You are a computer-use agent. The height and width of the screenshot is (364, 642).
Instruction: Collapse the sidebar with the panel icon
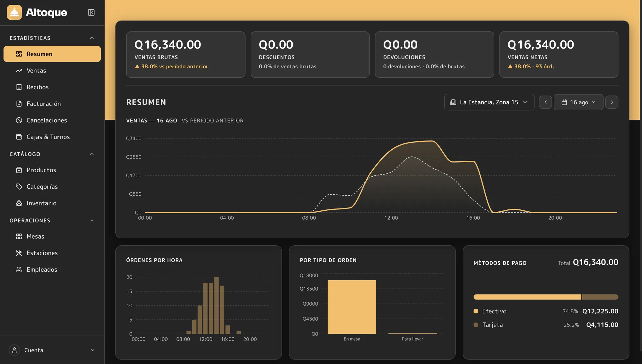91,13
